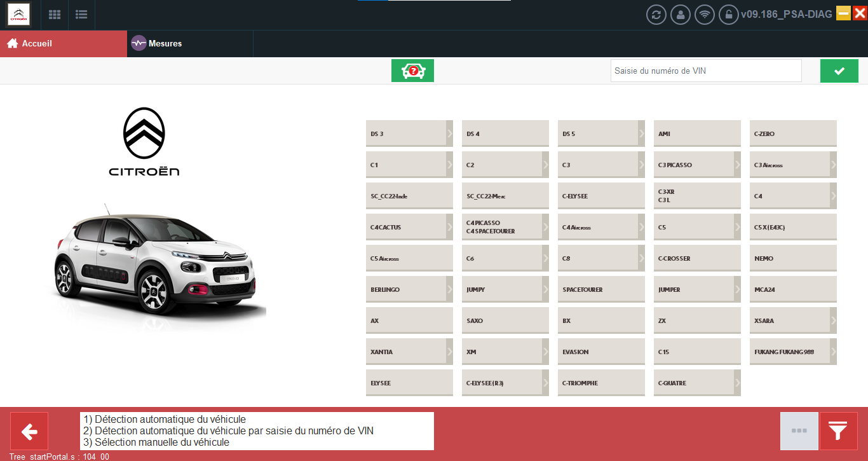Expand the DS 3 model chevron
The width and height of the screenshot is (868, 461).
(x=449, y=134)
